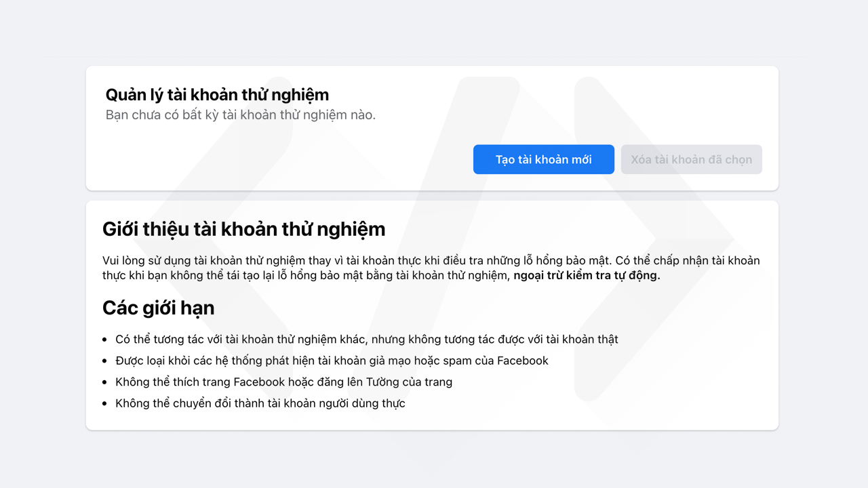The image size is (868, 488).
Task: Click the empty-state message about no test accounts
Action: tap(241, 115)
